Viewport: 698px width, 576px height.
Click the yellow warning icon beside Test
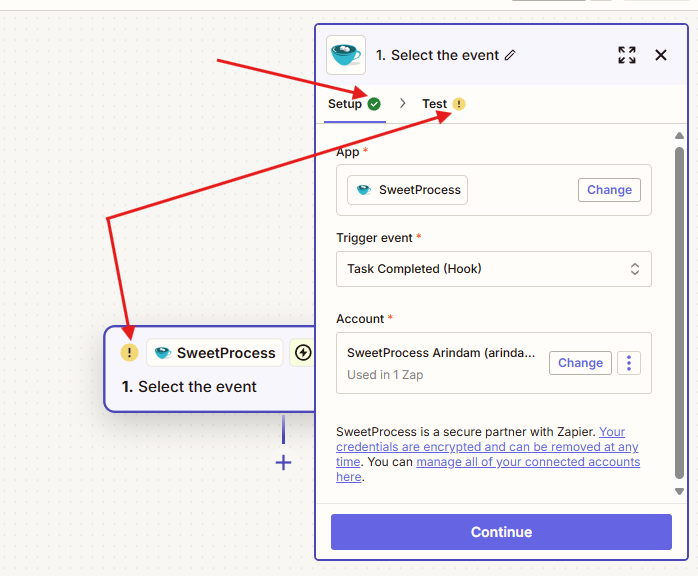point(459,104)
